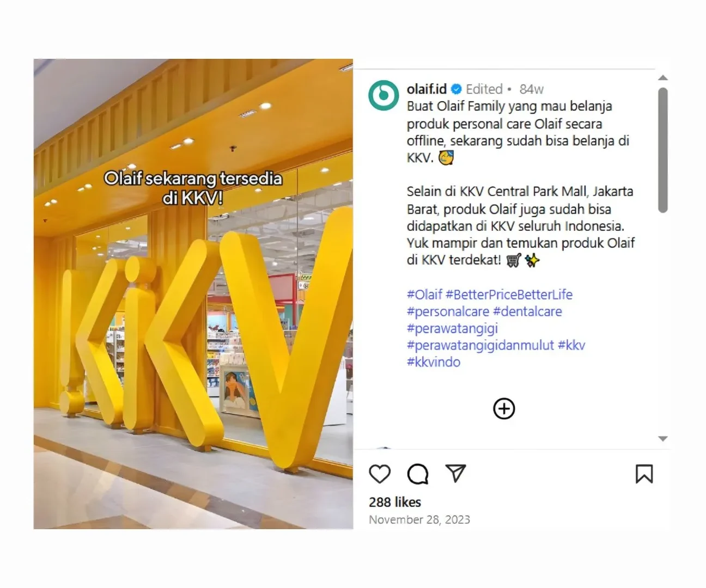Open the #dentalcare hashtag
The image size is (706, 588).
527,311
